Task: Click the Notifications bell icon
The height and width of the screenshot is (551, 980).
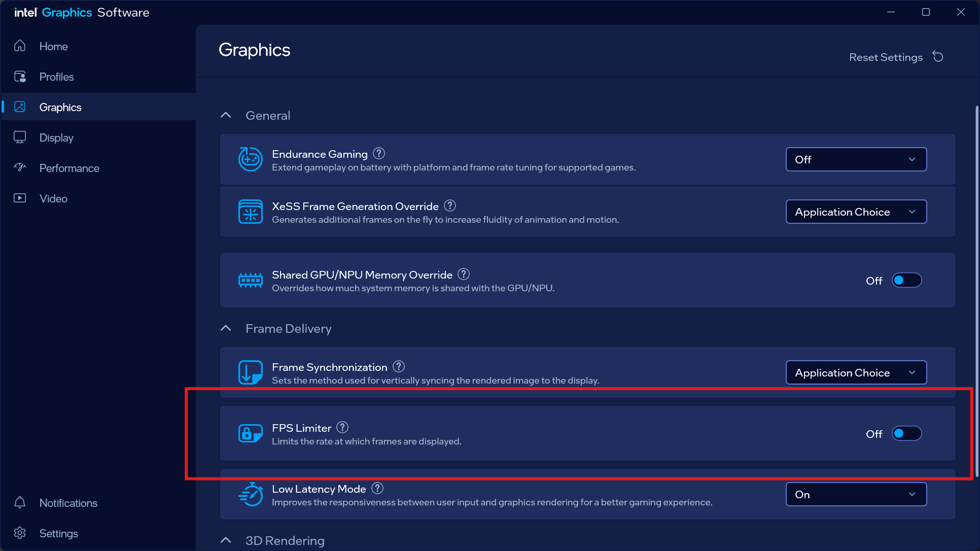Action: [x=20, y=502]
